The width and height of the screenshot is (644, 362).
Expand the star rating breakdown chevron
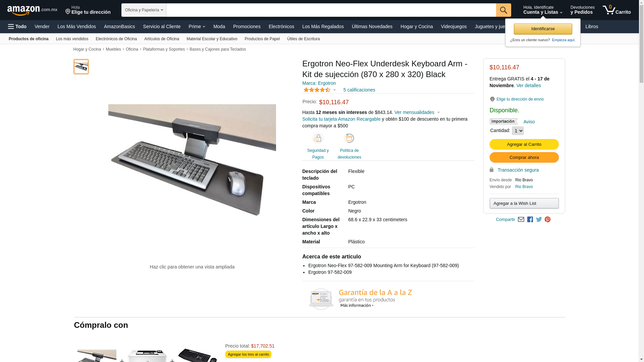pyautogui.click(x=334, y=90)
